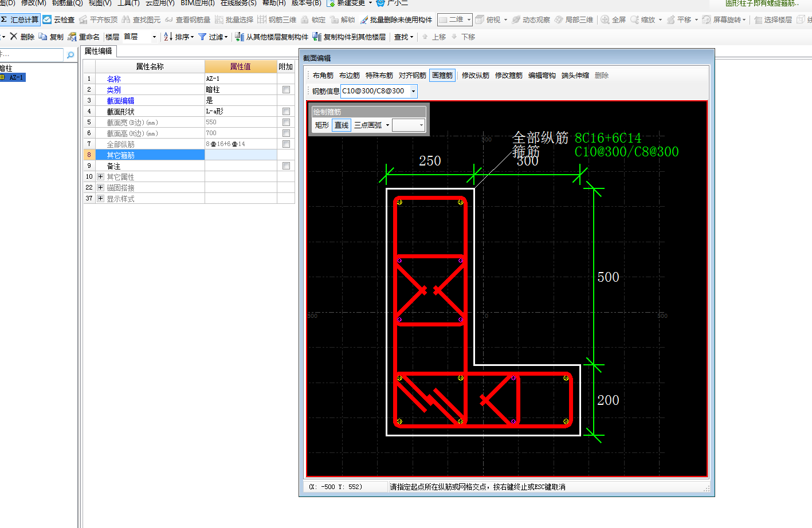Click the 布角筋 button

323,76
